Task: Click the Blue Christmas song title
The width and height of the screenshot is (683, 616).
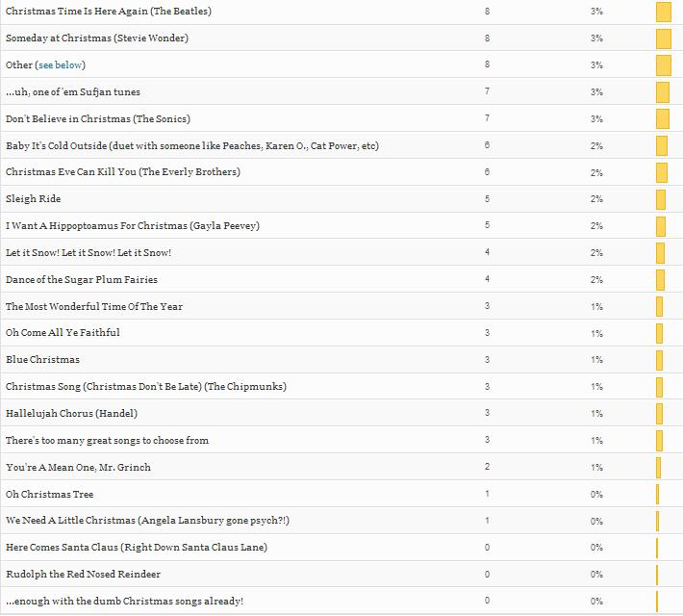Action: (x=42, y=360)
